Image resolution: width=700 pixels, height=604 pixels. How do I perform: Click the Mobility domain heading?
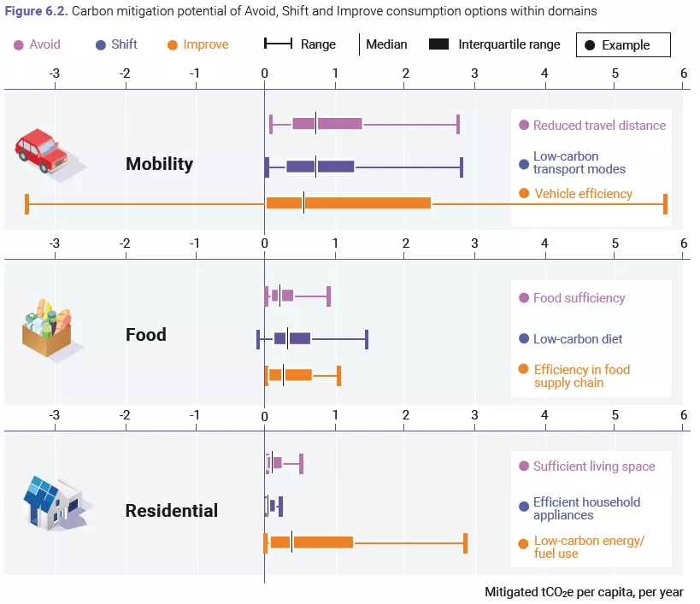point(159,164)
